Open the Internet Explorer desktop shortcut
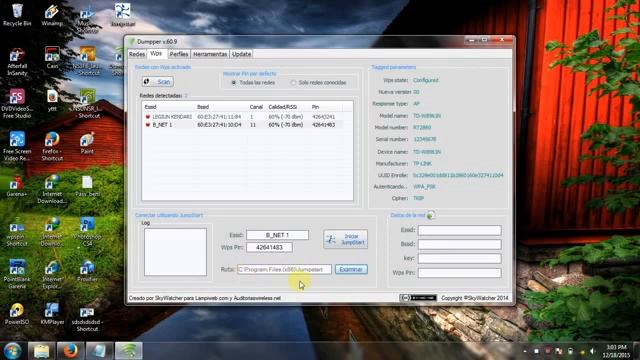The height and width of the screenshot is (360, 640). [52, 274]
